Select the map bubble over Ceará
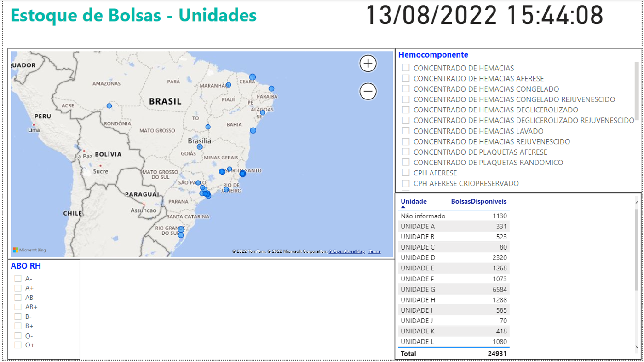 coord(253,76)
